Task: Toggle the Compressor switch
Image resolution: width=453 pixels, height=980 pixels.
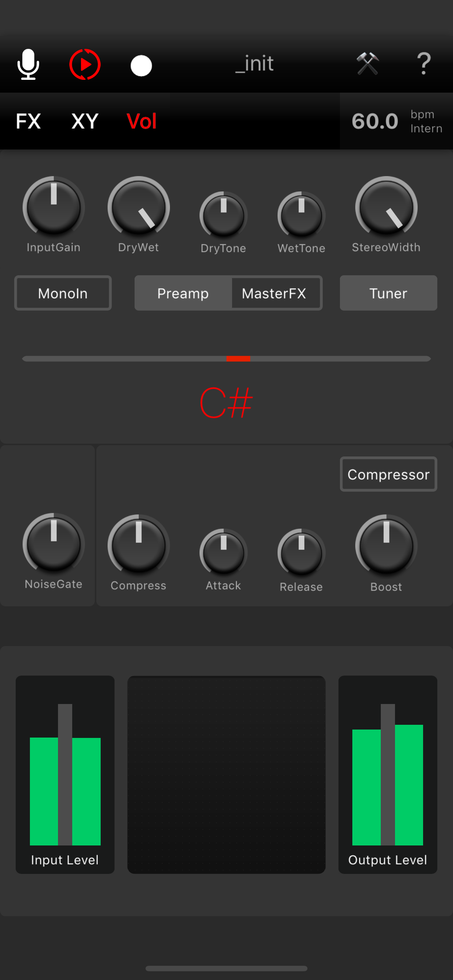Action: 388,474
